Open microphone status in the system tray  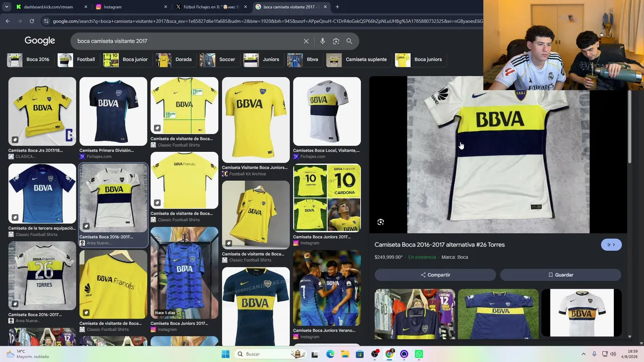click(x=594, y=354)
